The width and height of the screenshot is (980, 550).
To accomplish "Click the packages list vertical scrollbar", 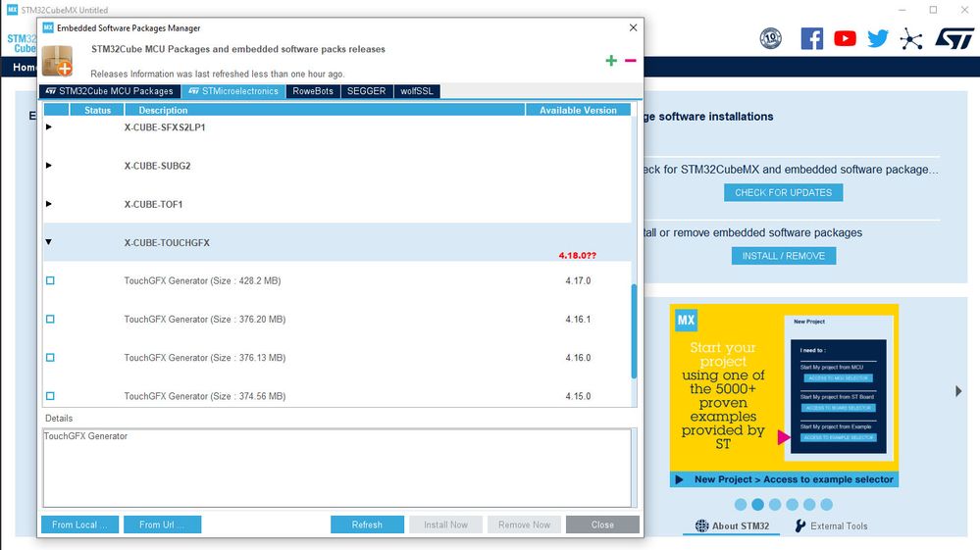I will [634, 330].
